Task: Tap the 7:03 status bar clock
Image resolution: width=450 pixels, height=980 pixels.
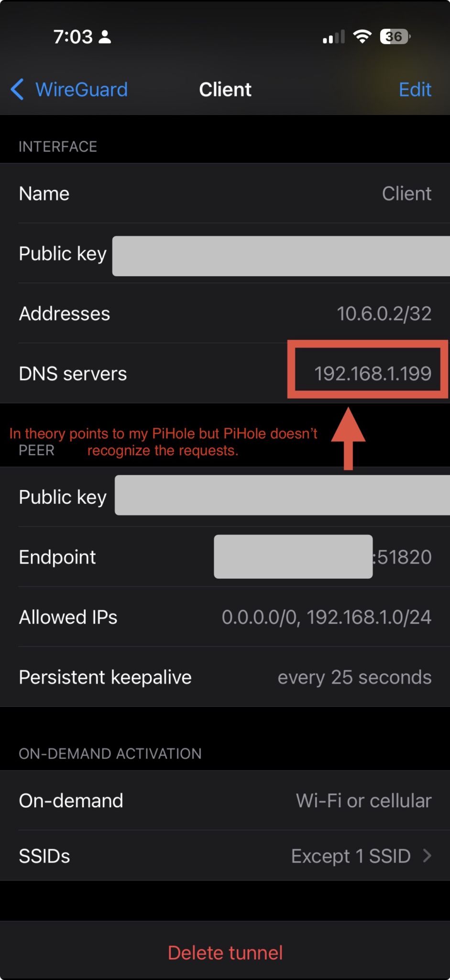Action: (x=73, y=37)
